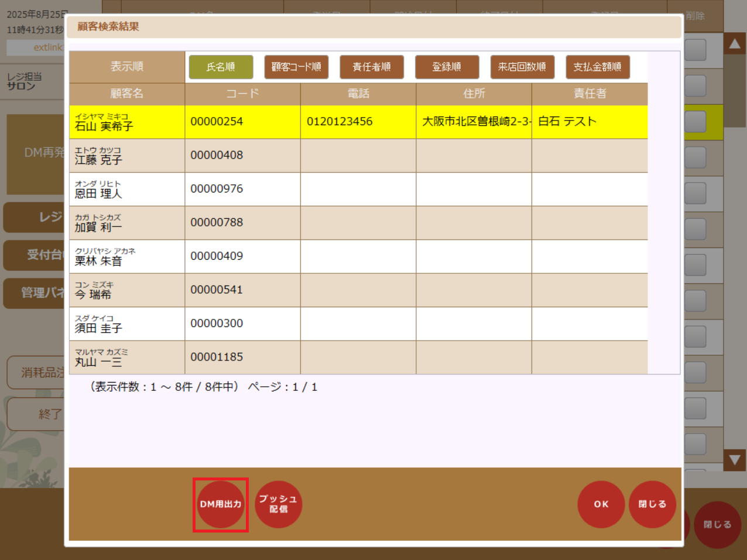Tick the bottom checkbox on the right side
The image size is (747, 560).
click(x=694, y=445)
